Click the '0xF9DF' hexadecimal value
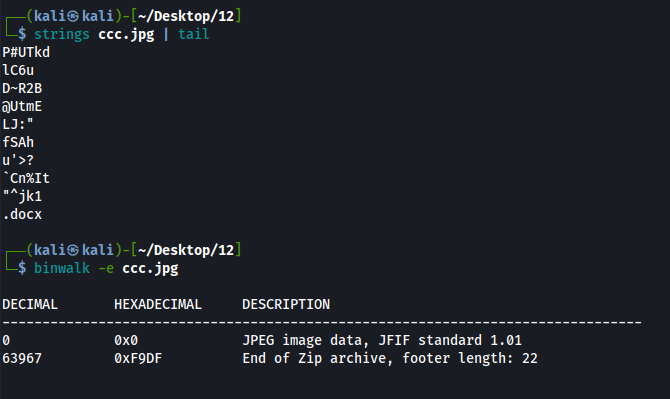The height and width of the screenshot is (399, 670). click(x=138, y=358)
